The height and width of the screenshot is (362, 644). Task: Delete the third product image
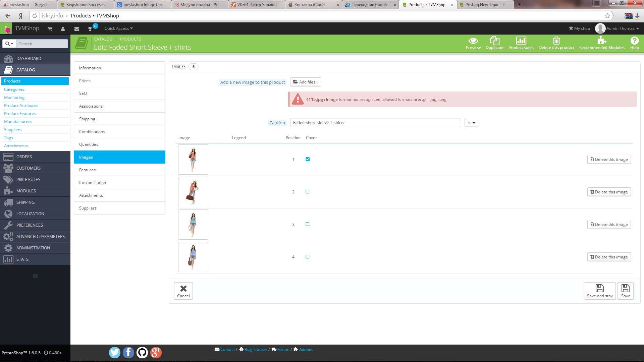tap(609, 225)
